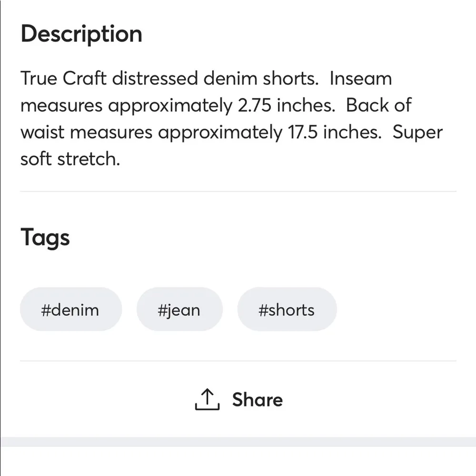This screenshot has width=476, height=476.
Task: Tap the share upload arrow icon
Action: (207, 399)
